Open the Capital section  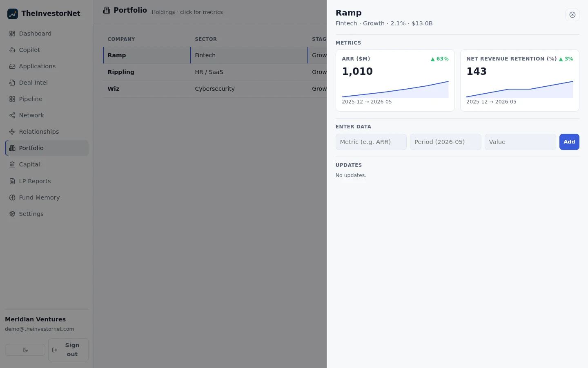[x=47, y=164]
